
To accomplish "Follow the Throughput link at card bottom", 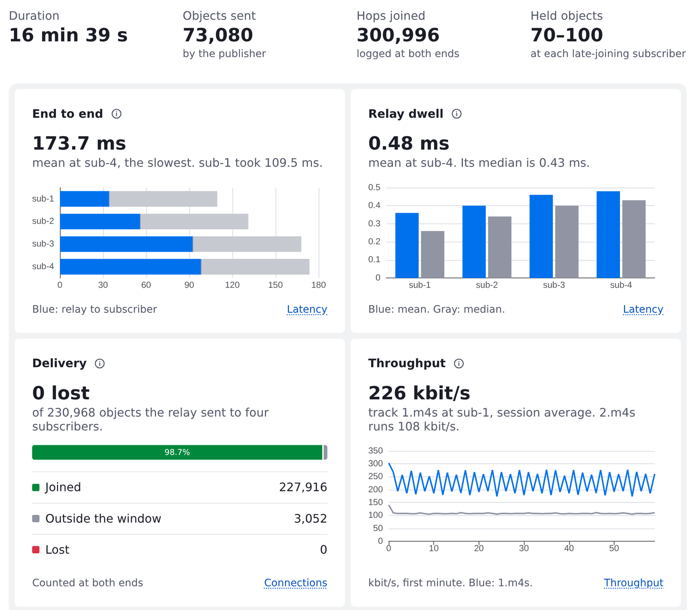I will coord(633,582).
